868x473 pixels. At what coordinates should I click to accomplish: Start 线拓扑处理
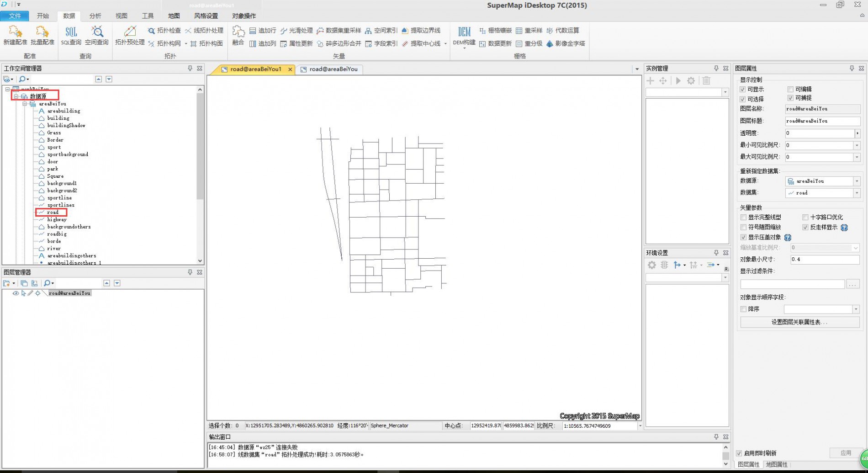point(204,31)
